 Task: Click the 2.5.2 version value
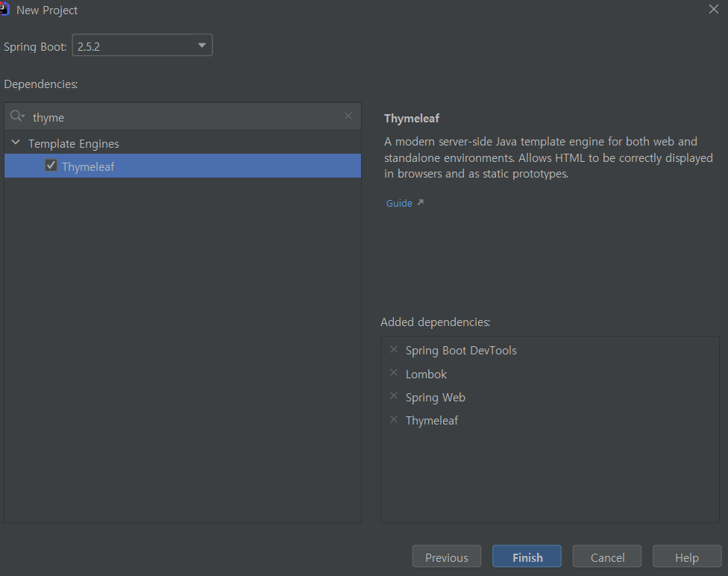click(89, 46)
